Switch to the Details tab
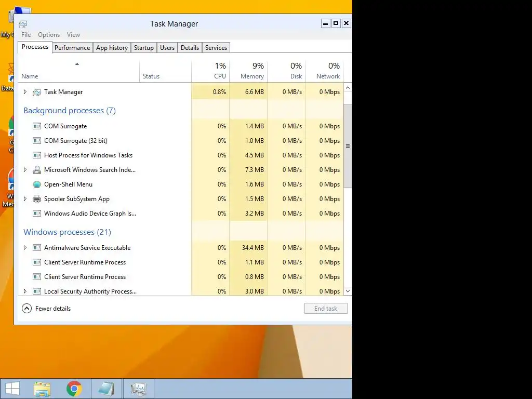Screen dimensions: 532x399 click(x=190, y=48)
